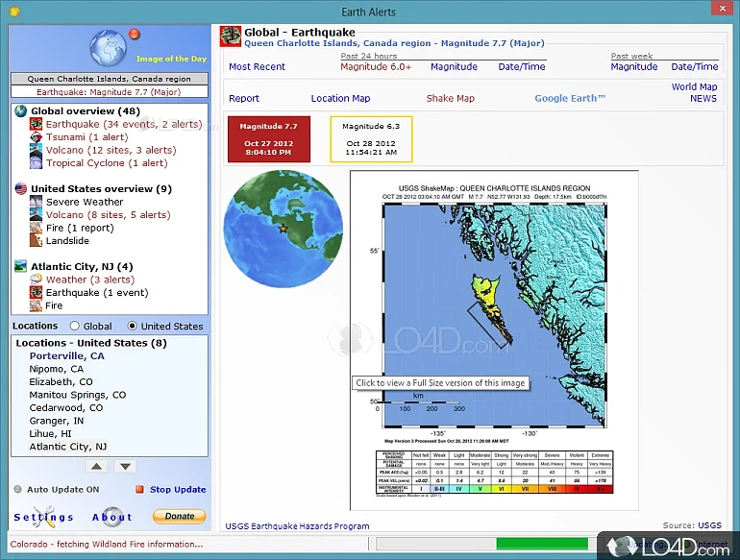Switch to Report tab

244,98
